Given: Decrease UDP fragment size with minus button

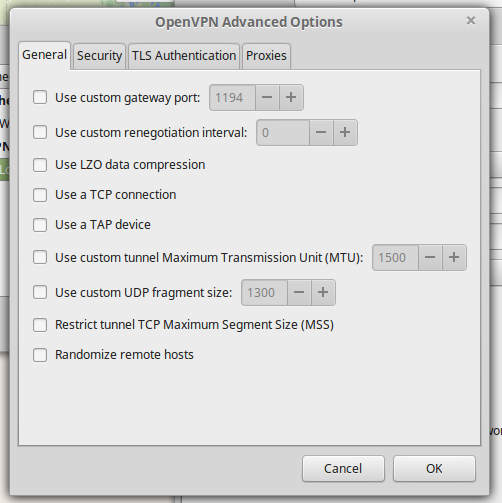Looking at the screenshot, I should click(299, 292).
